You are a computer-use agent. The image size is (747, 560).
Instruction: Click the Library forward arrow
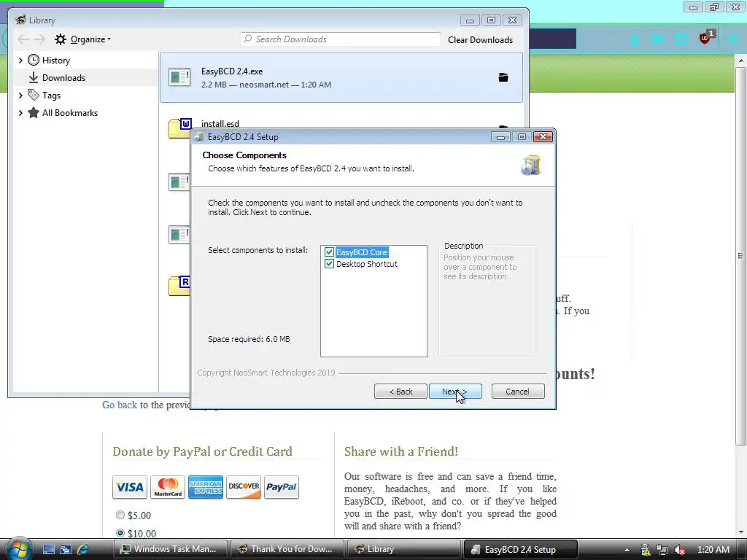tap(39, 39)
